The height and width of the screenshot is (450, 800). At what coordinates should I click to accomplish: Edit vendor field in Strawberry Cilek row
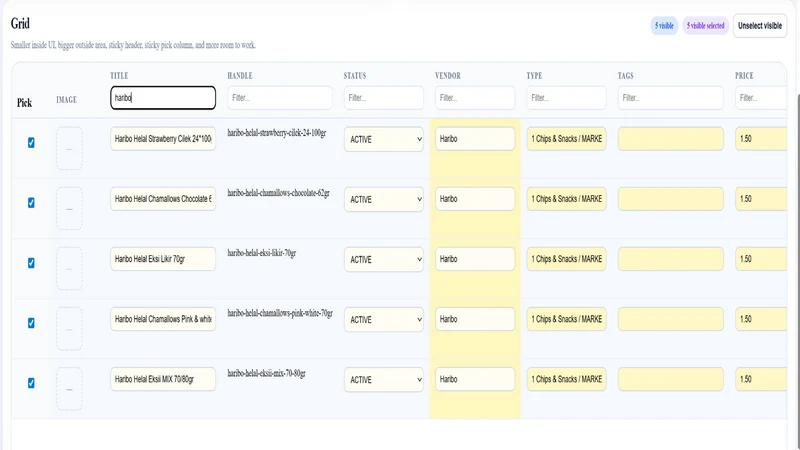pos(475,139)
